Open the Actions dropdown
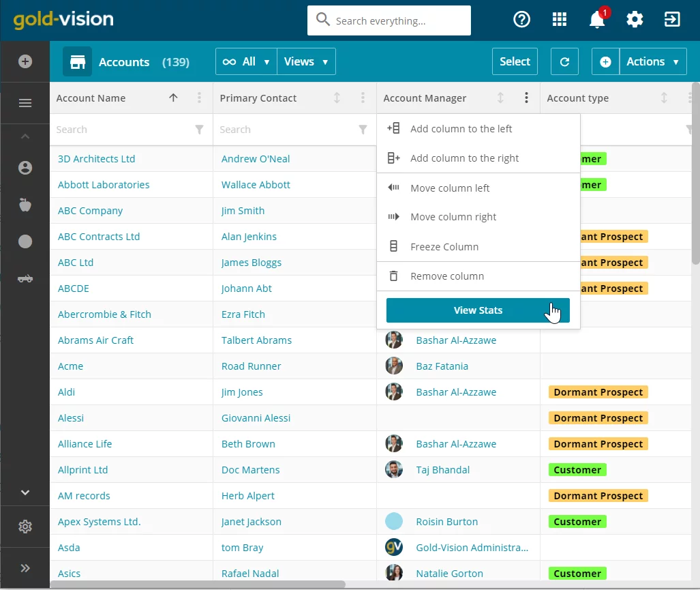 tap(653, 61)
